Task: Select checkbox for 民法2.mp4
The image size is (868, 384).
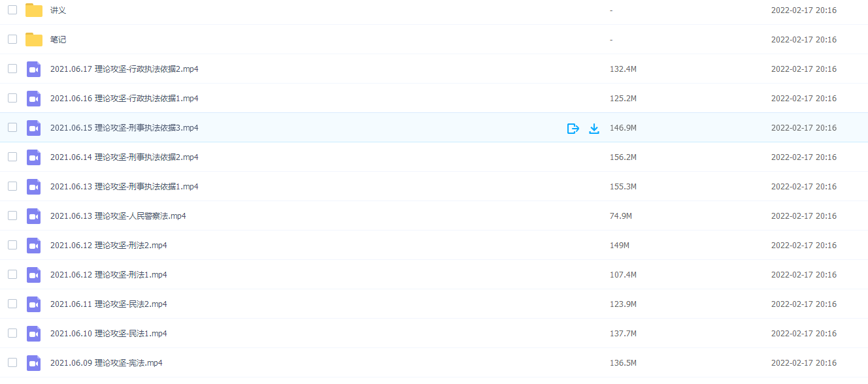Action: 12,304
